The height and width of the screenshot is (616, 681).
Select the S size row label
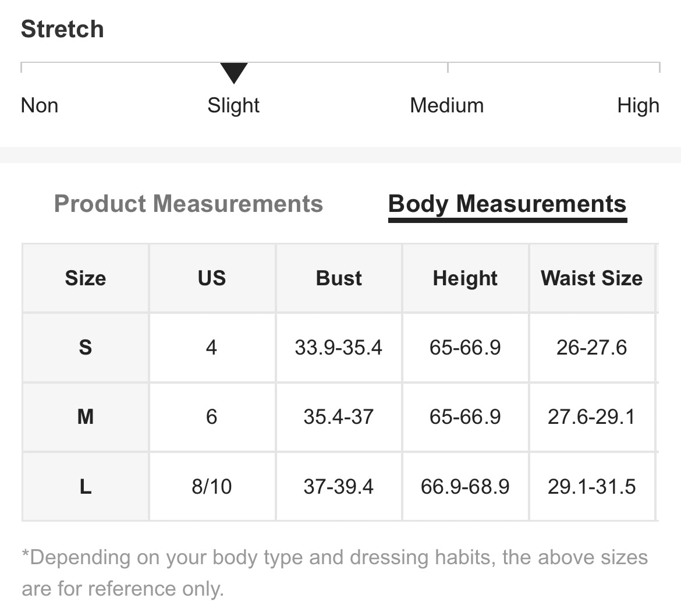[86, 348]
